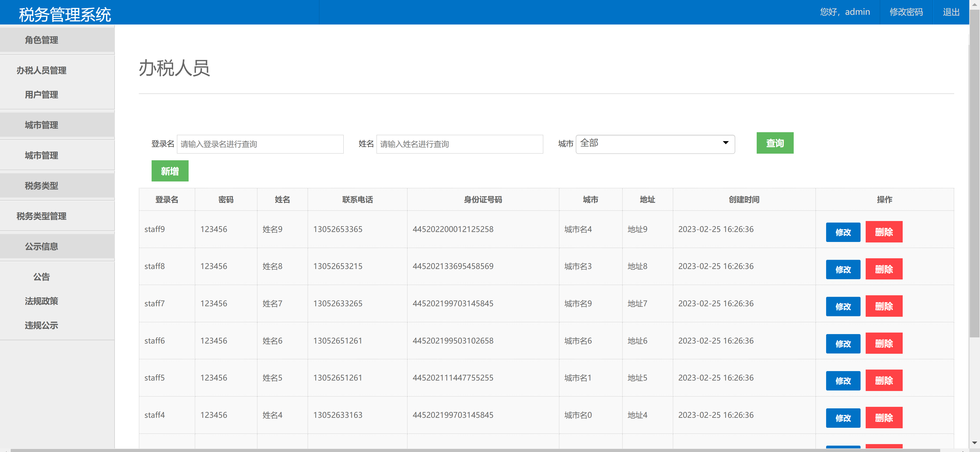Click 删除 for user staff4
980x452 pixels.
(x=884, y=417)
